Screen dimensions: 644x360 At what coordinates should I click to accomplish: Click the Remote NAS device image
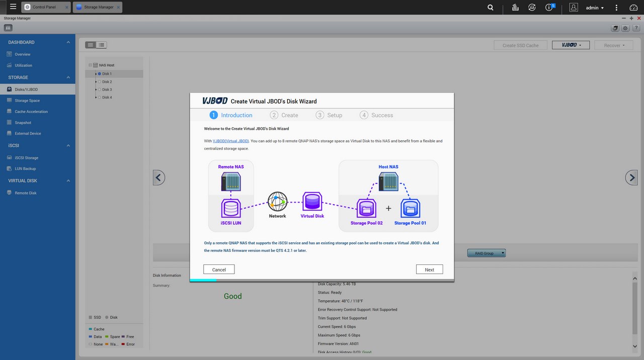tap(231, 182)
